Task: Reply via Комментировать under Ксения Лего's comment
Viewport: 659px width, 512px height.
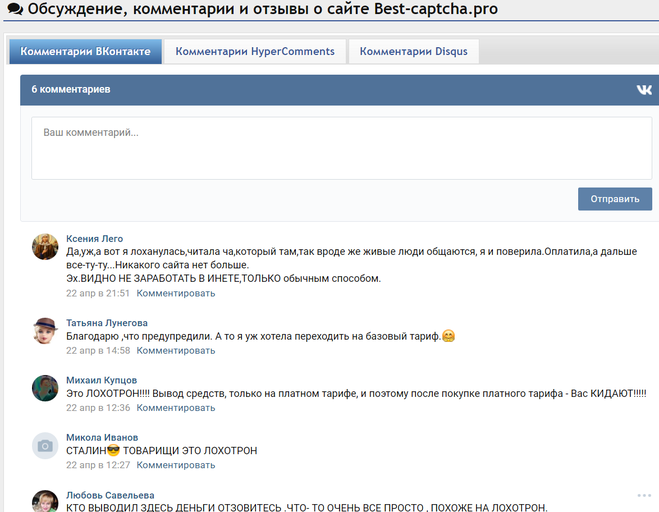Action: point(175,294)
